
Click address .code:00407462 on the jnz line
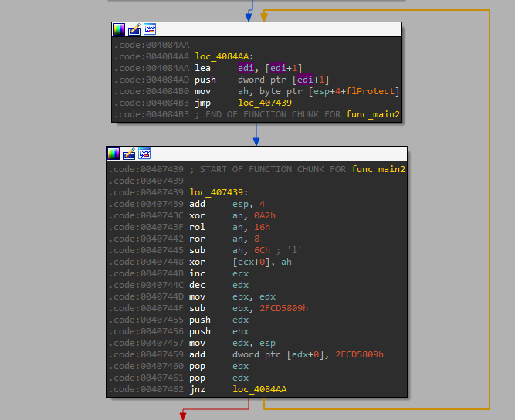[146, 389]
